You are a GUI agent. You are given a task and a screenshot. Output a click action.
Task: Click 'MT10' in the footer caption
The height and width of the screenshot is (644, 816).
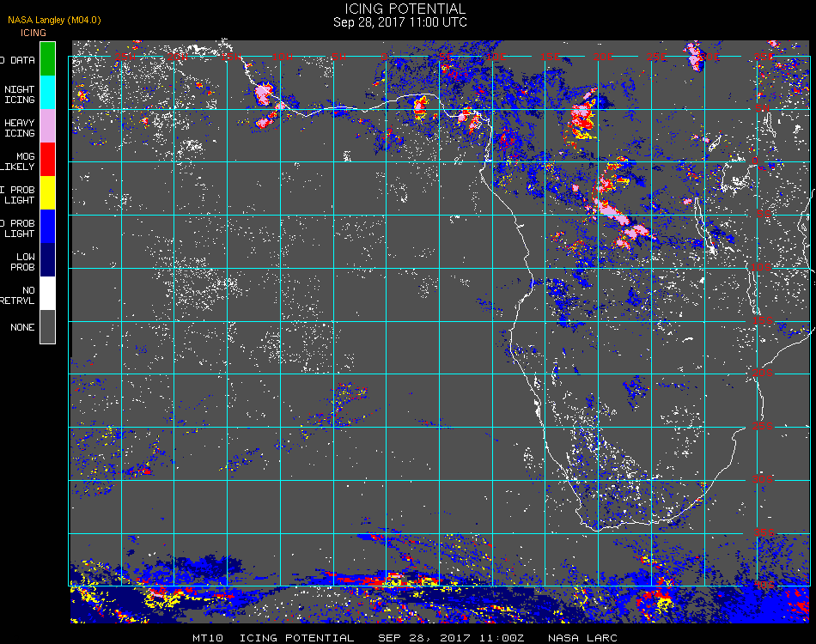[208, 638]
